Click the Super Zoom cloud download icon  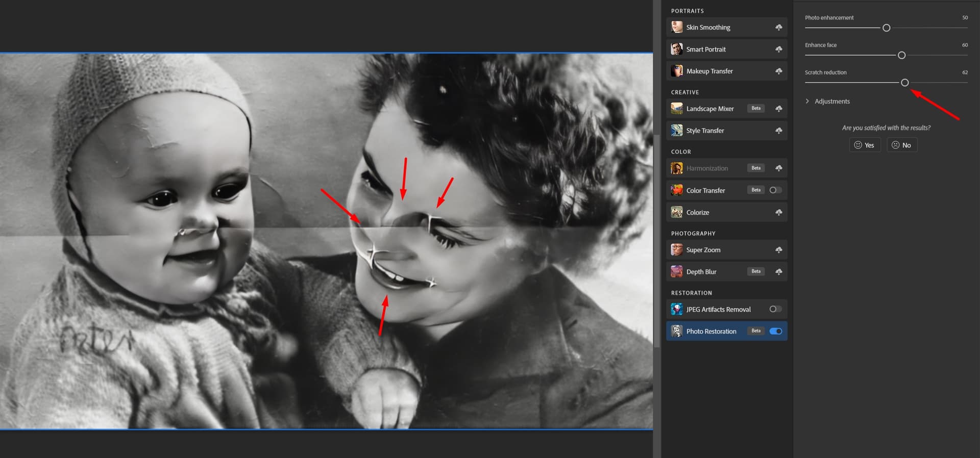point(778,250)
